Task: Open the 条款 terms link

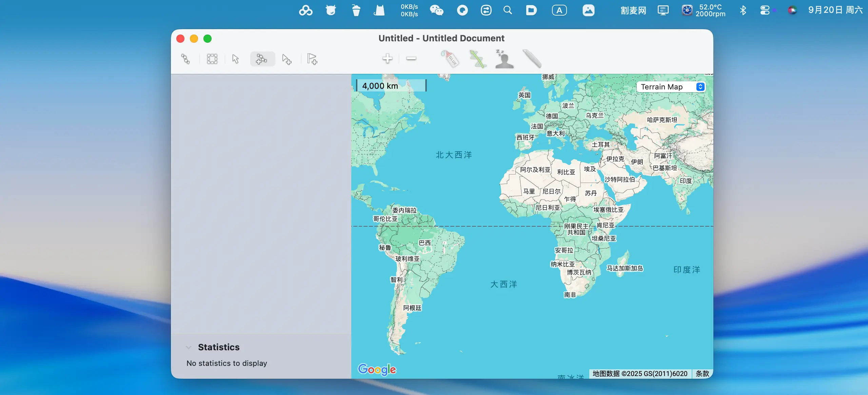Action: pos(702,373)
